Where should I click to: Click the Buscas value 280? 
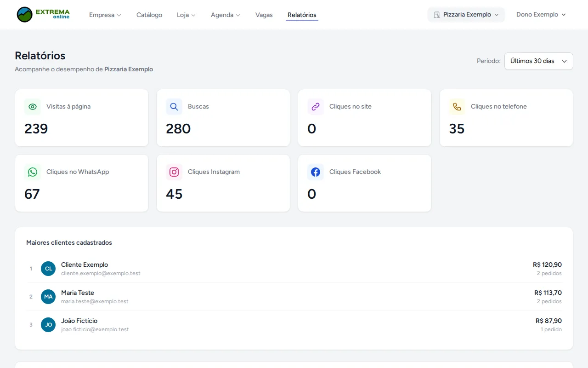178,129
